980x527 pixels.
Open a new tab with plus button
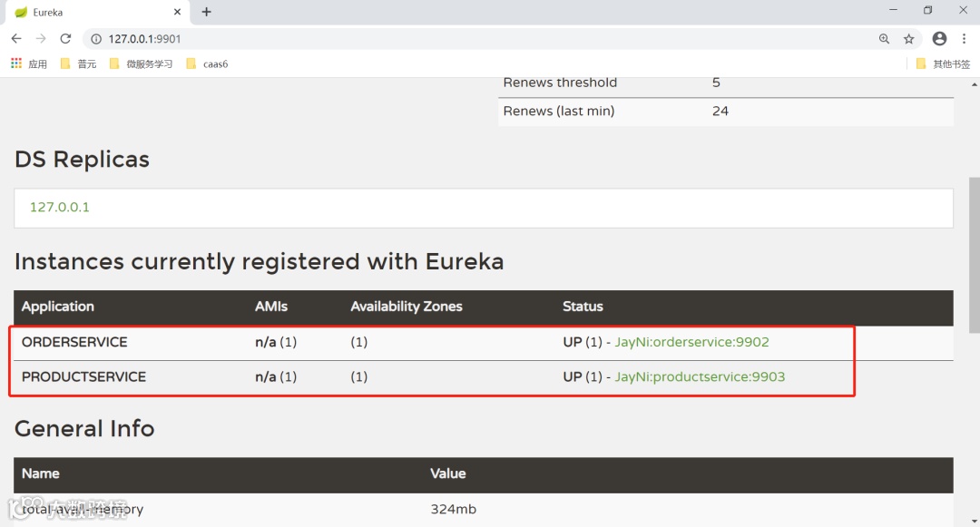click(207, 12)
